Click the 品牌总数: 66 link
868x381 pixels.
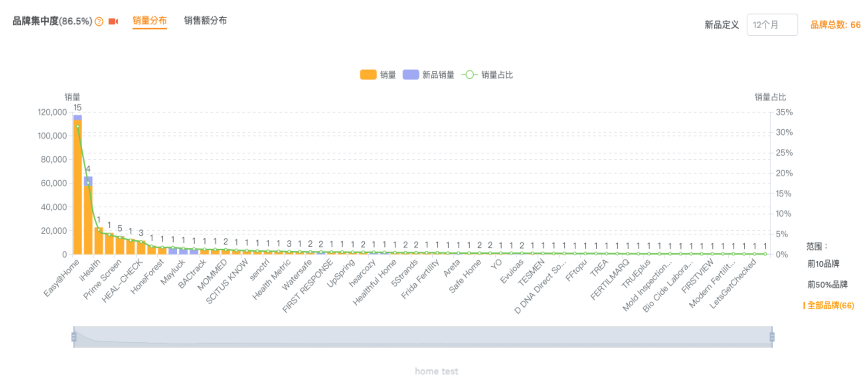[x=835, y=25]
